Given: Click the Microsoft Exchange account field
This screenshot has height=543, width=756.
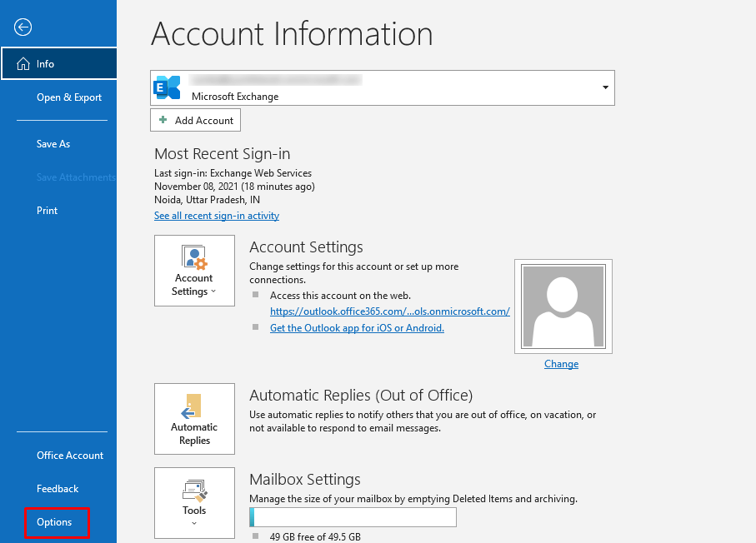Looking at the screenshot, I should (x=383, y=87).
